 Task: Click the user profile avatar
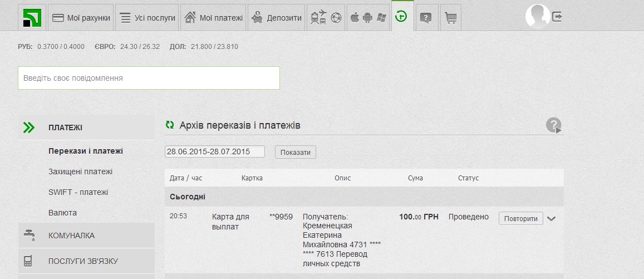tap(537, 17)
